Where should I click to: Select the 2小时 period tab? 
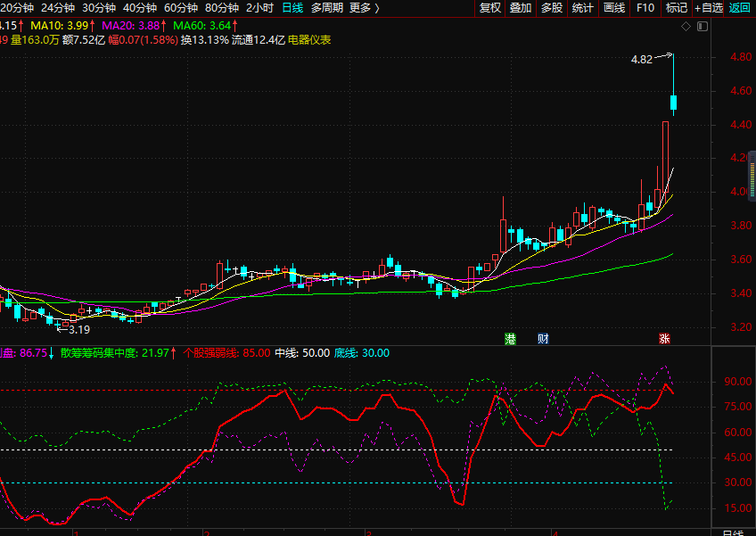[x=259, y=8]
